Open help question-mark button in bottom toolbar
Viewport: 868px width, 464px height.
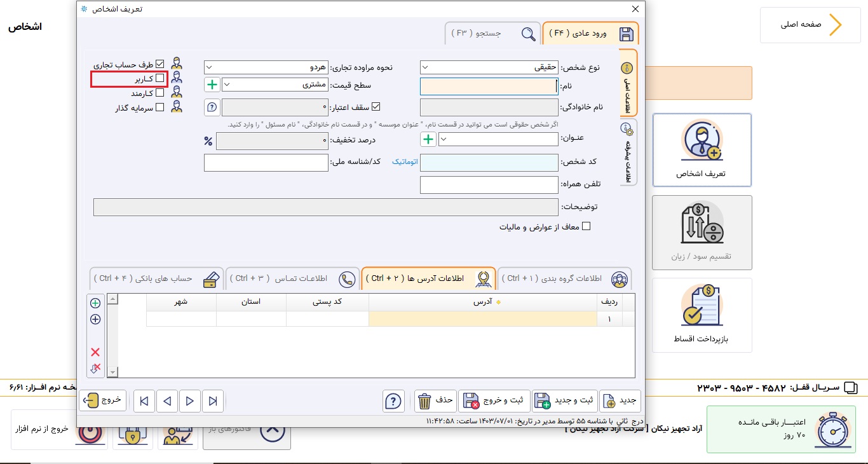coord(393,401)
